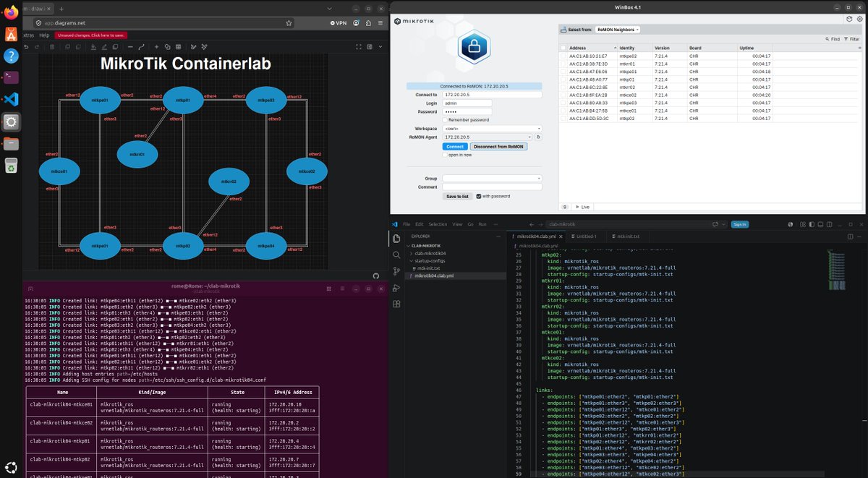Tick the checkbox for mtkrr01 neighbor row
868x478 pixels.
[x=563, y=64]
